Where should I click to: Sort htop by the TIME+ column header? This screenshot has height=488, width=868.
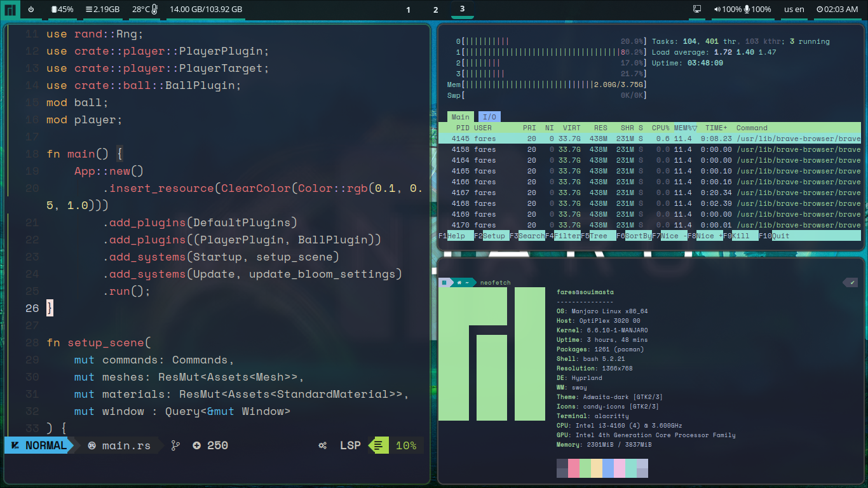pyautogui.click(x=716, y=128)
